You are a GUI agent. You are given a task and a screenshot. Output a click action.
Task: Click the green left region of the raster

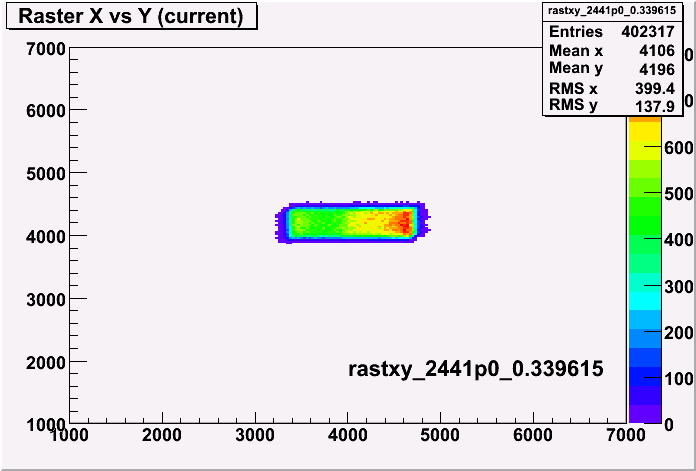click(x=317, y=222)
